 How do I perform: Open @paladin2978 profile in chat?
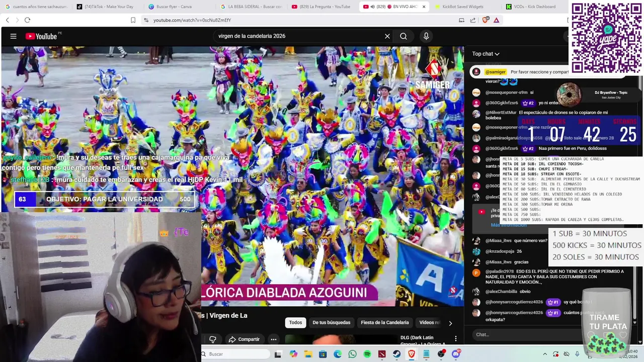pos(500,271)
